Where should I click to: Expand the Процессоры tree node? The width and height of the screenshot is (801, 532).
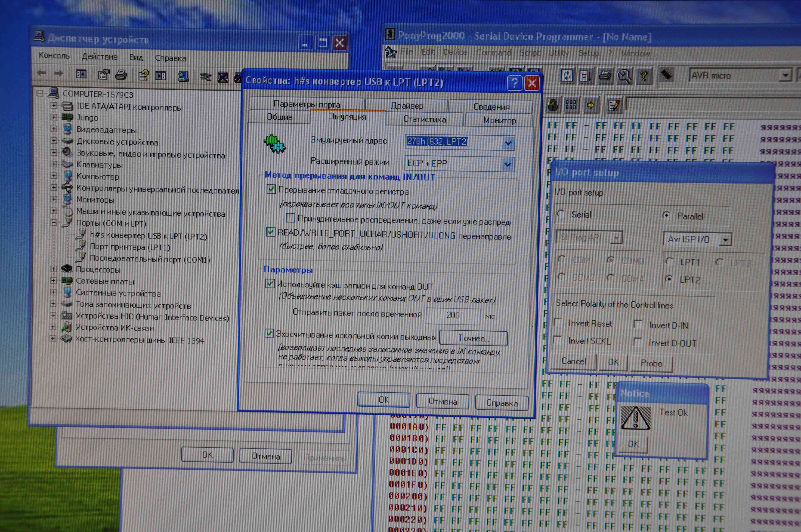pos(53,269)
